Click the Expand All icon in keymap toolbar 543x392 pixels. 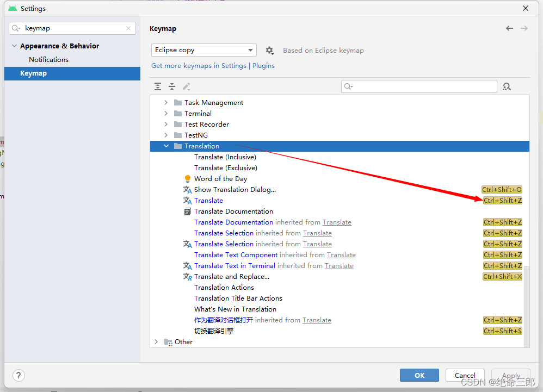tap(158, 86)
